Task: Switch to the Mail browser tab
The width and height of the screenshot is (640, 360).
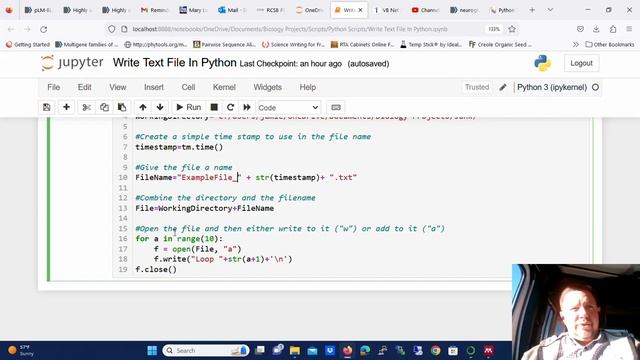Action: coord(231,10)
